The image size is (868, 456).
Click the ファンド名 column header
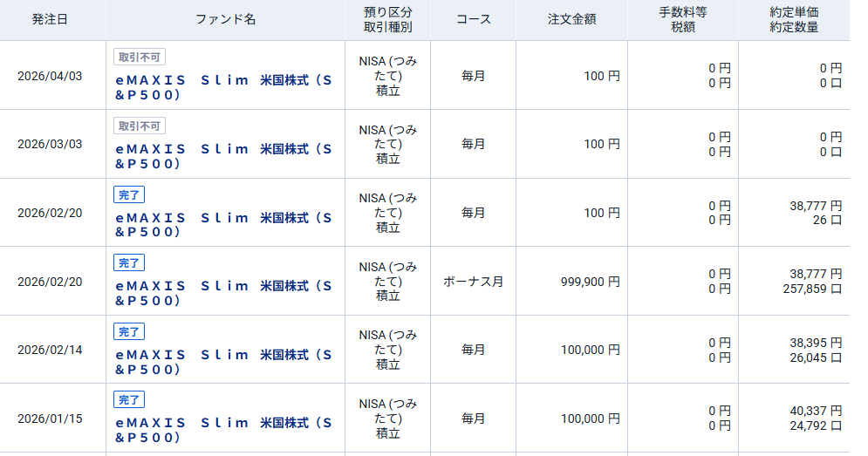coord(225,19)
